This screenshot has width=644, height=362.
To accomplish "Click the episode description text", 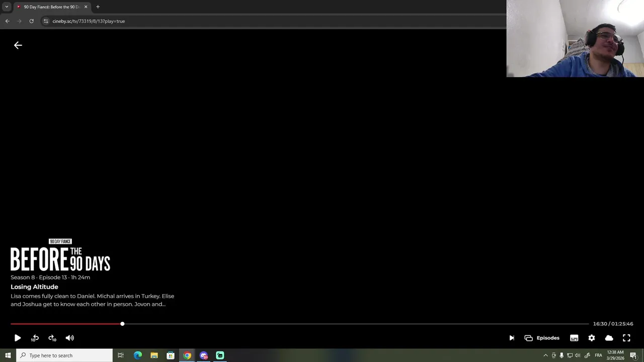I will [93, 300].
